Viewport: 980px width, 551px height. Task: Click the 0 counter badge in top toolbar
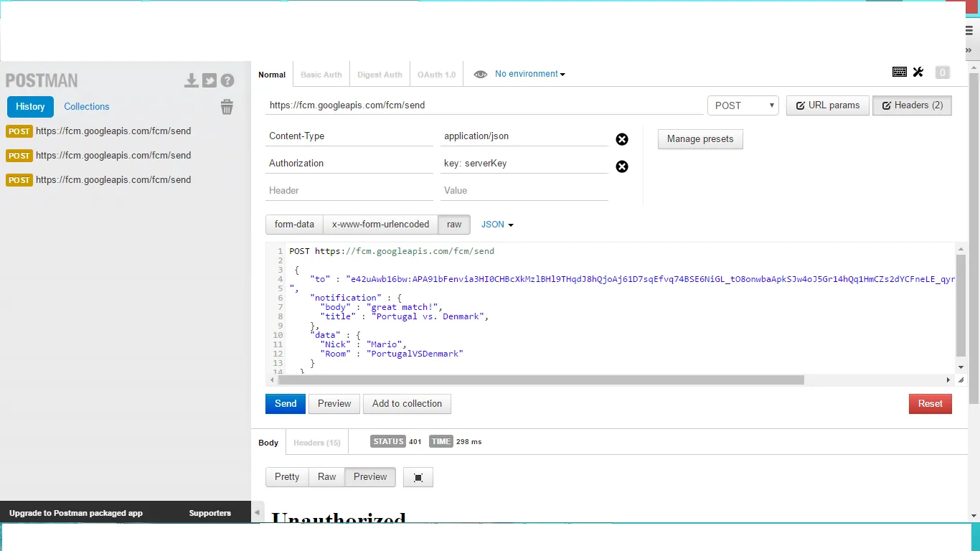(x=943, y=72)
